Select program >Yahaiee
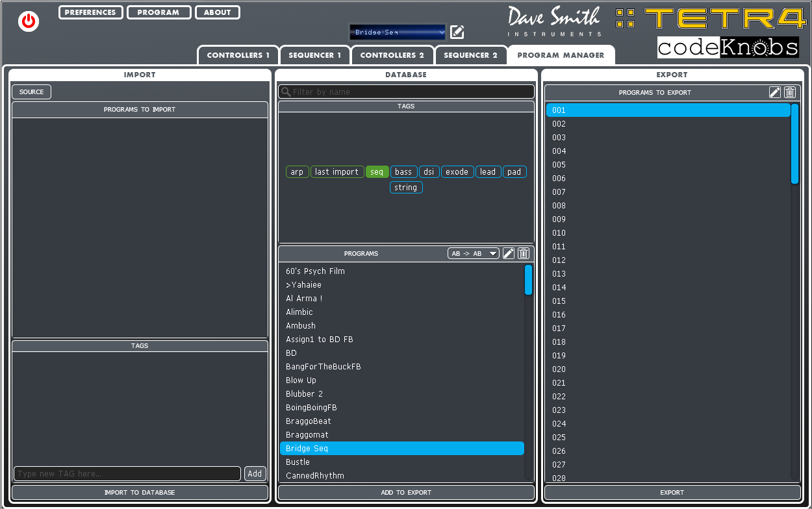Image resolution: width=812 pixels, height=509 pixels. coord(402,285)
